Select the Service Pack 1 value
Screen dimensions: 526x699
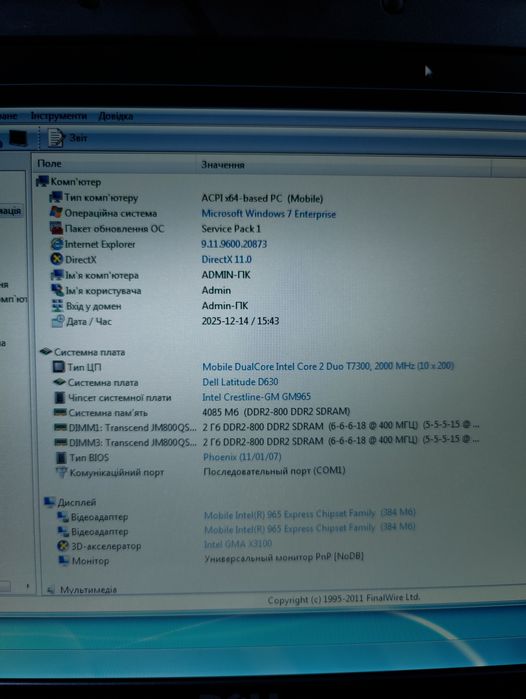tap(231, 229)
